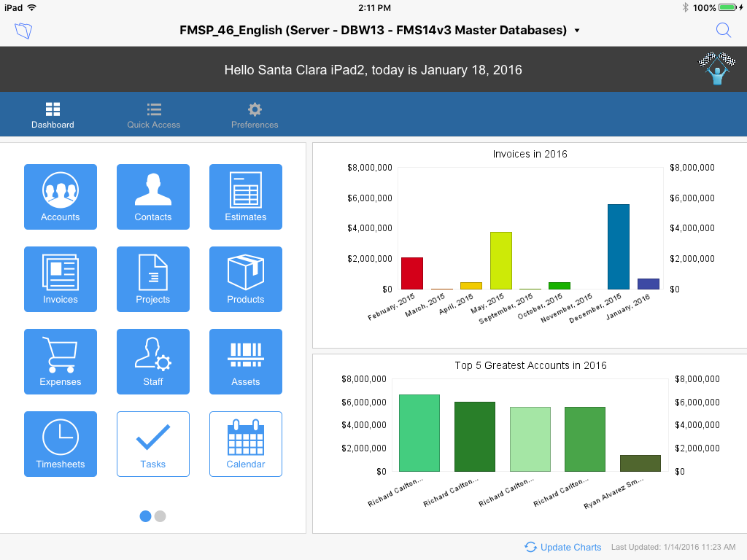Tap the Wi-Fi status icon
This screenshot has width=747, height=560.
[32, 7]
